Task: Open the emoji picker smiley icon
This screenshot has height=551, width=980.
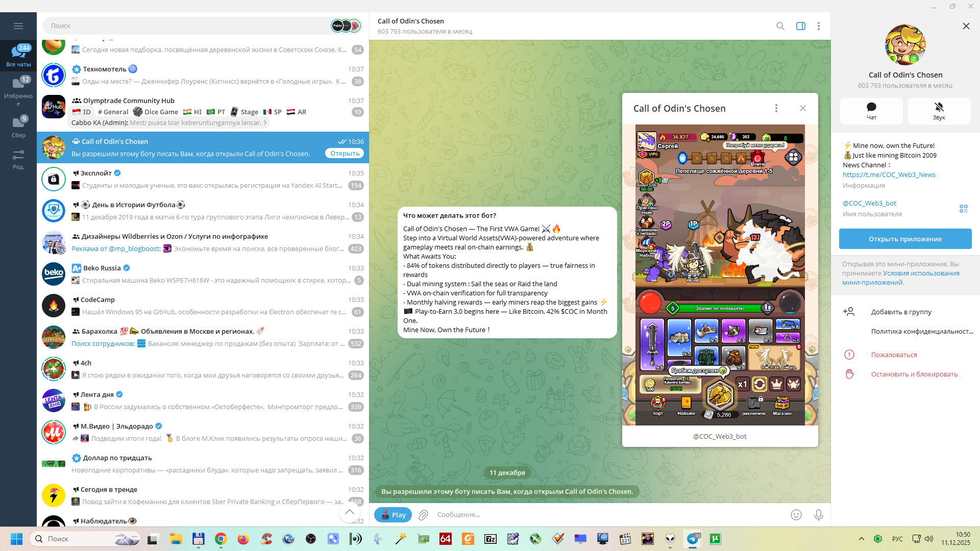Action: tap(796, 515)
